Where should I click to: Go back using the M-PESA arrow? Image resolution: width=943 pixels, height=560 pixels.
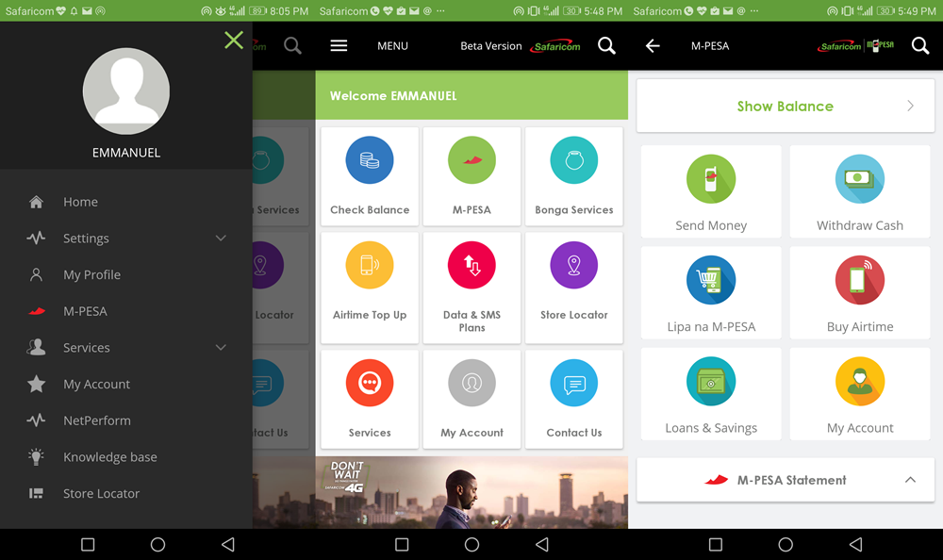click(653, 45)
